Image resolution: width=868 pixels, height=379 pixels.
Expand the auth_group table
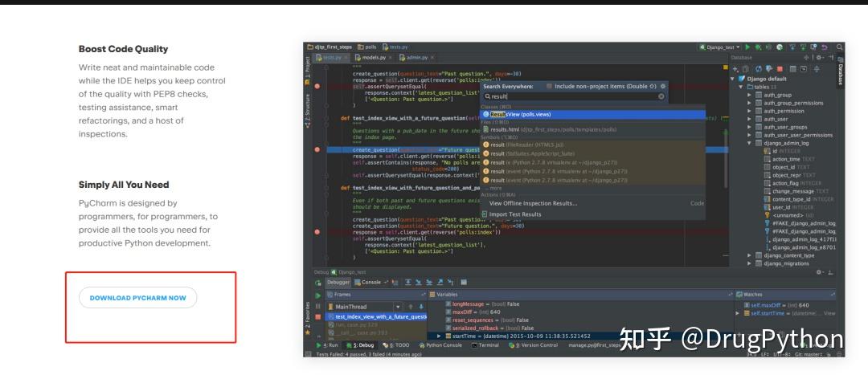[x=750, y=96]
